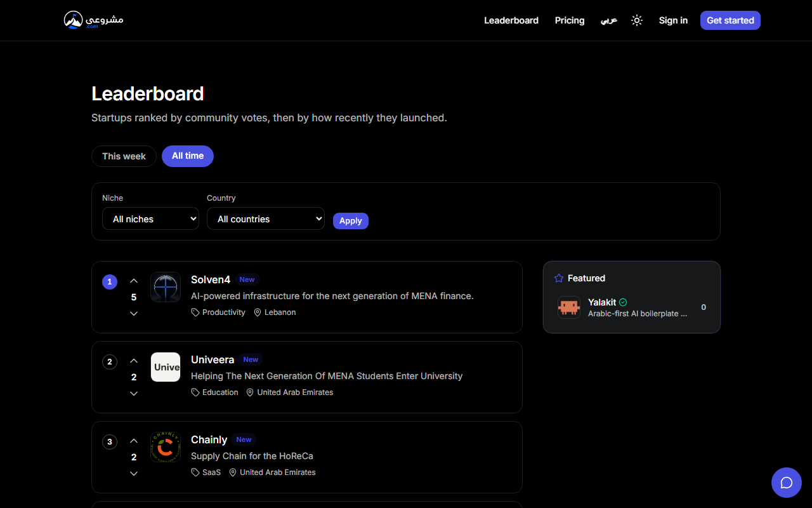Downvote Univeera with the down arrow

click(x=134, y=394)
